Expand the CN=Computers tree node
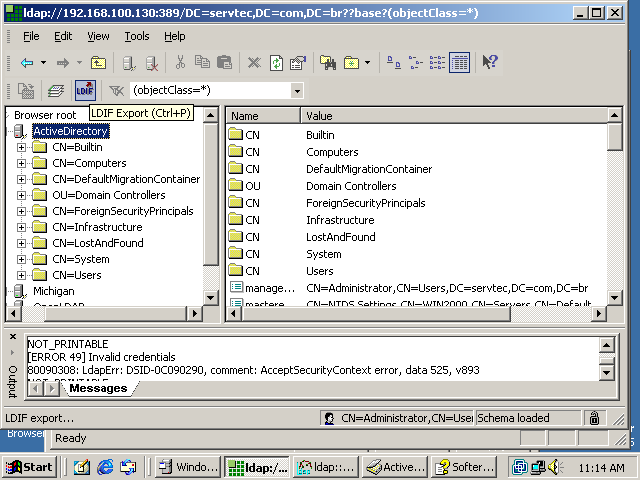Image resolution: width=640 pixels, height=480 pixels. coord(21,163)
